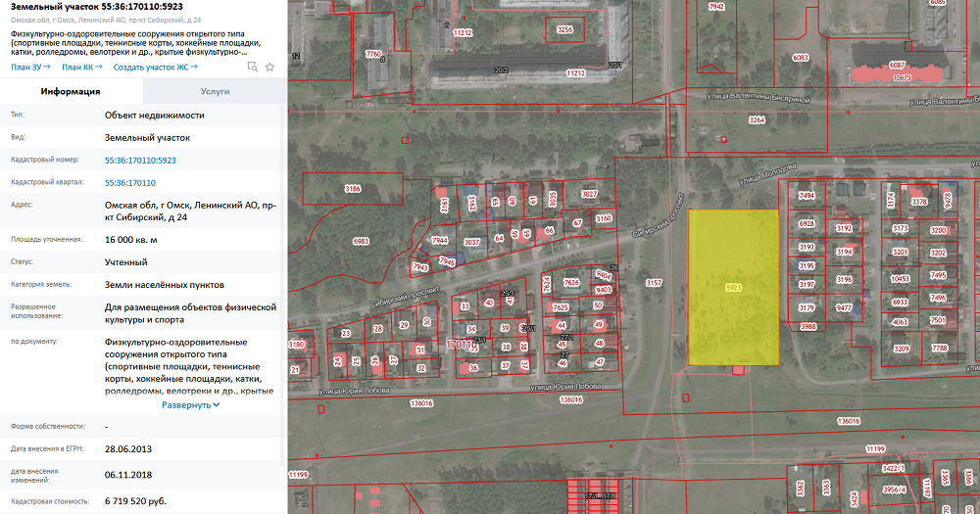Open the План ЗУ link
Screen dimensions: 980x514
pyautogui.click(x=30, y=67)
